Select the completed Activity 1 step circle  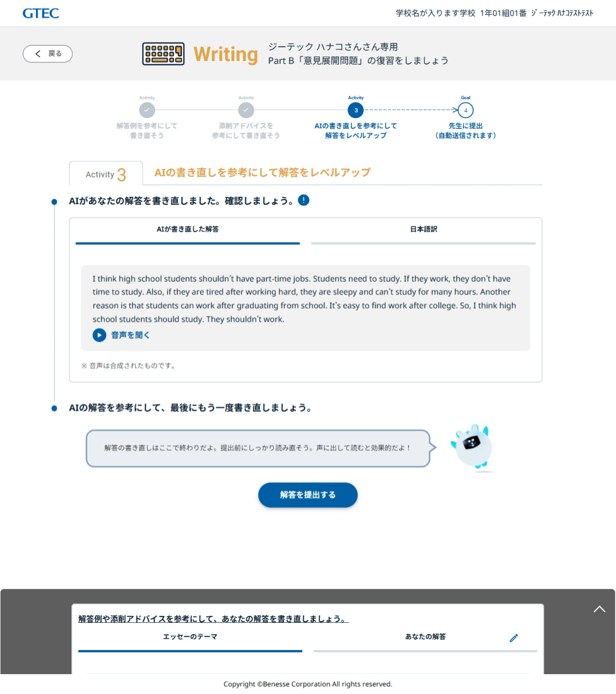147,110
